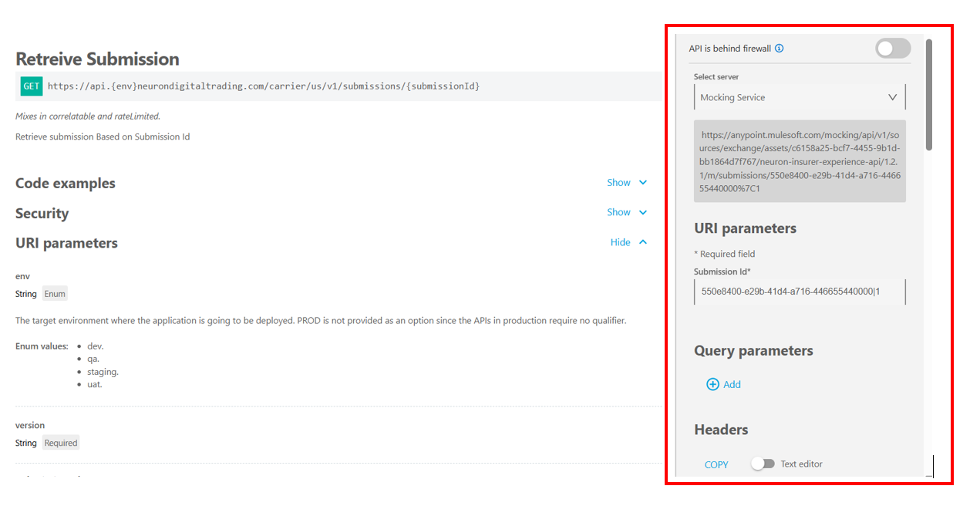This screenshot has width=980, height=506.
Task: Click the green GET method badge
Action: [31, 86]
